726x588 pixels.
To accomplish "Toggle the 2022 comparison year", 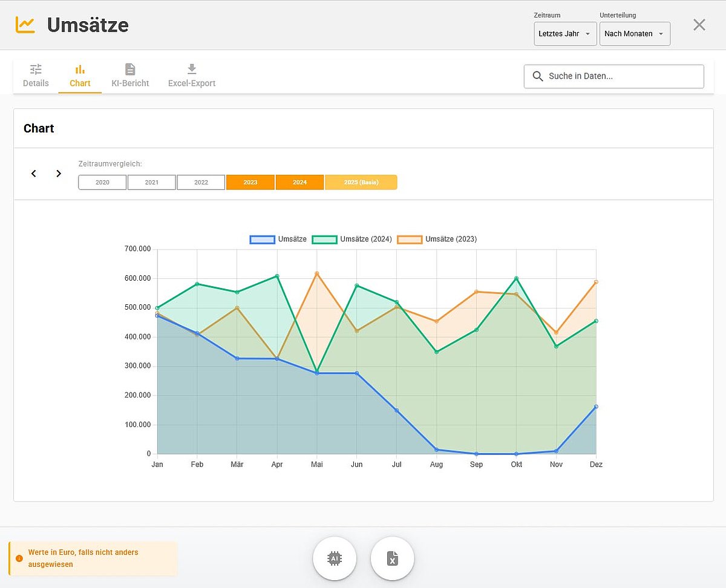I will click(x=201, y=182).
